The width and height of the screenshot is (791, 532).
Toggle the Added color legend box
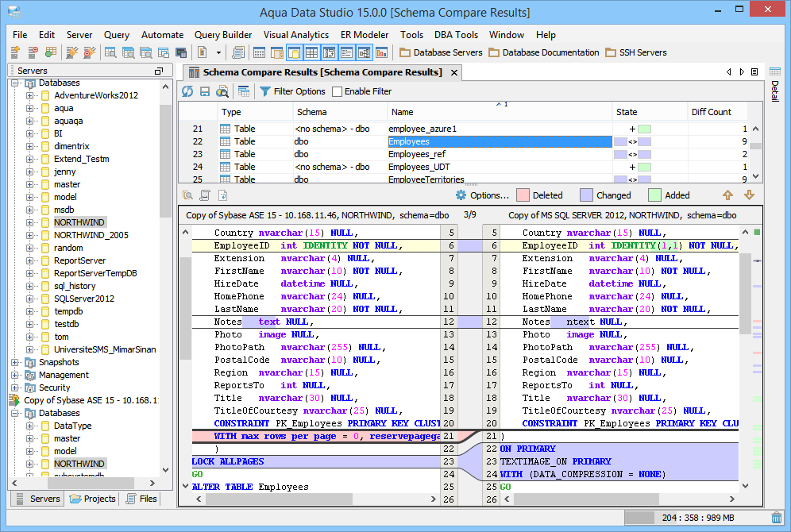click(x=654, y=195)
